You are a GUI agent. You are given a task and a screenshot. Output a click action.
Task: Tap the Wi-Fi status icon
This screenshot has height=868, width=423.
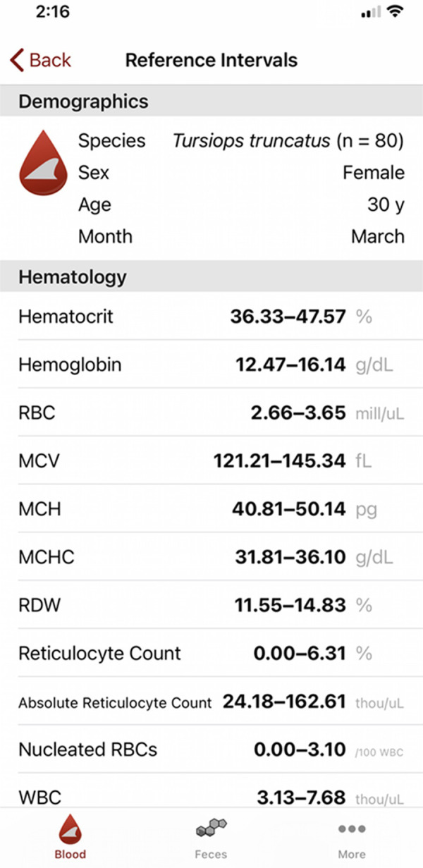pyautogui.click(x=396, y=13)
